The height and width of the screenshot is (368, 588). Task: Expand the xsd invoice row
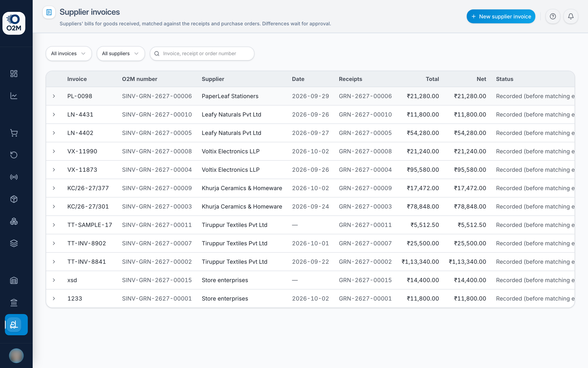pos(54,280)
